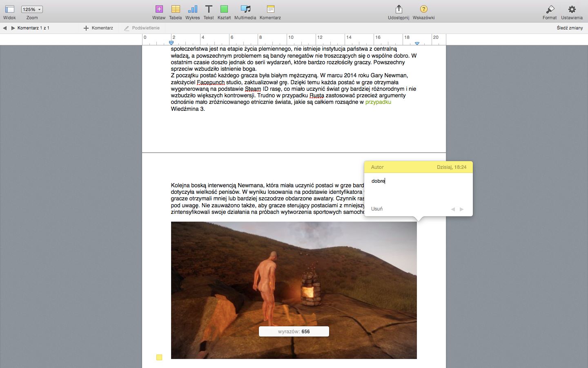
Task: Open the Wykres chart icon
Action: (192, 9)
